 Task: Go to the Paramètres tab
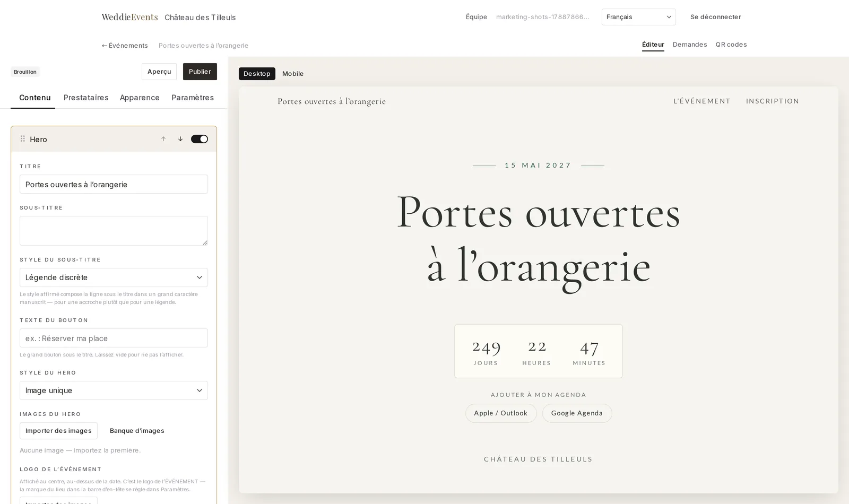coord(193,98)
